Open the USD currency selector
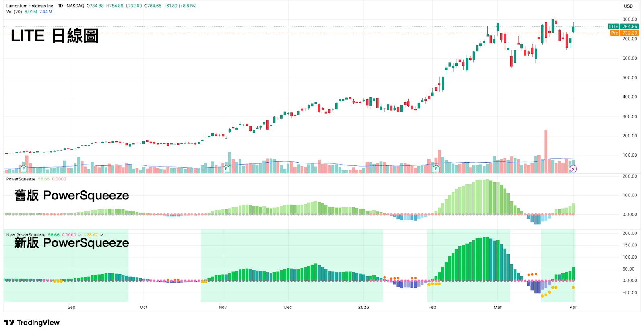This screenshot has width=644, height=333. click(628, 6)
